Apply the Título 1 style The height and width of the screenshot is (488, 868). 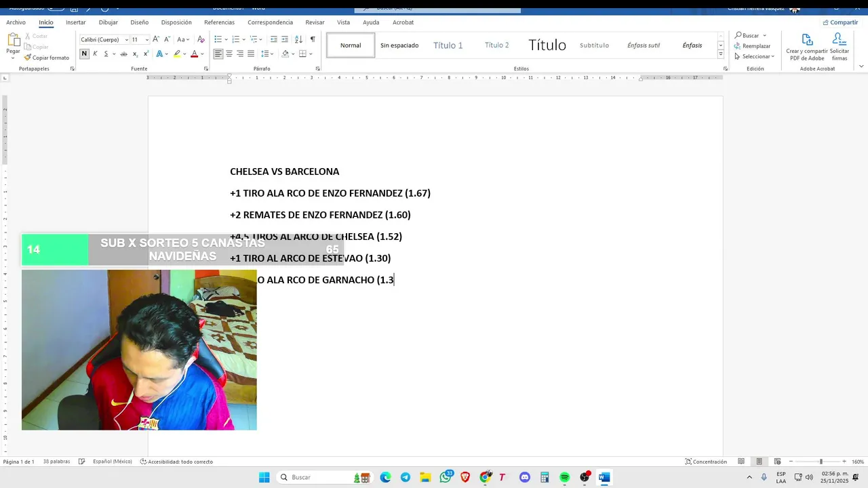tap(448, 45)
